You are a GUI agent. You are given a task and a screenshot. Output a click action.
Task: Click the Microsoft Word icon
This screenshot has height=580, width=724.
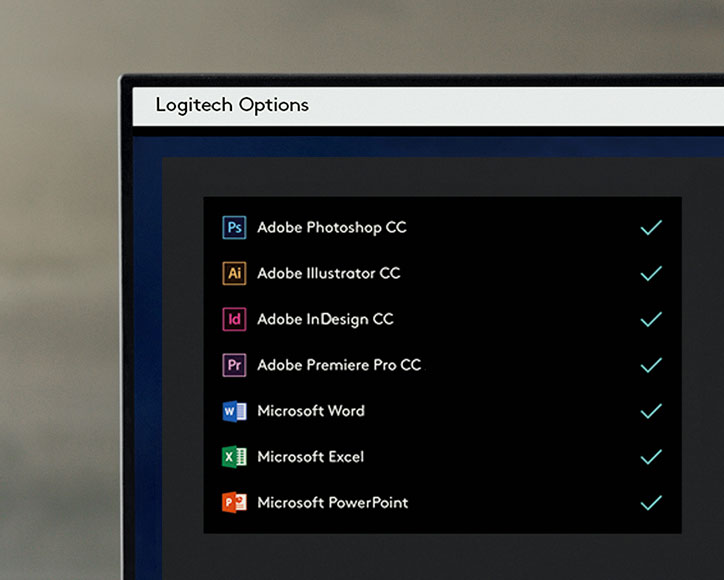tap(234, 411)
